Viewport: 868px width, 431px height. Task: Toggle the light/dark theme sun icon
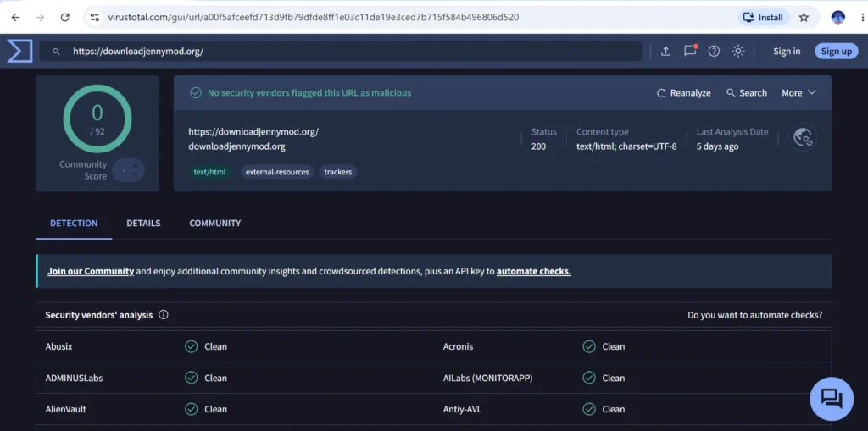pos(738,52)
